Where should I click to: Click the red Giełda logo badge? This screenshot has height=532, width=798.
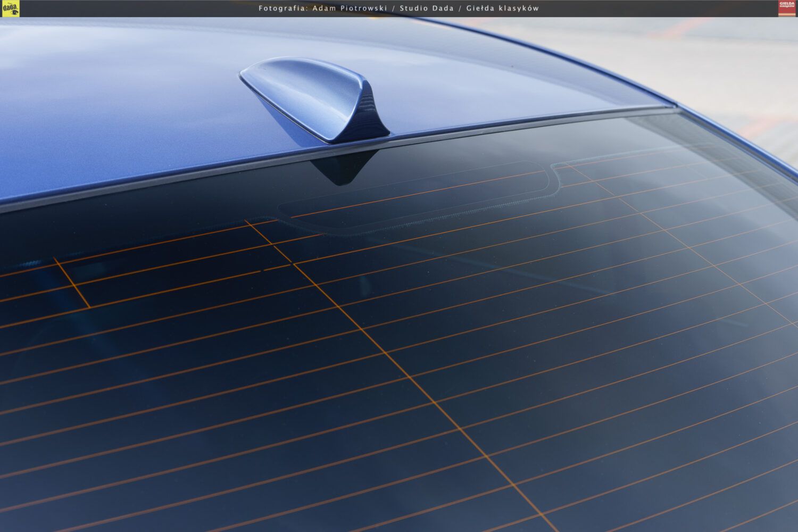[787, 9]
